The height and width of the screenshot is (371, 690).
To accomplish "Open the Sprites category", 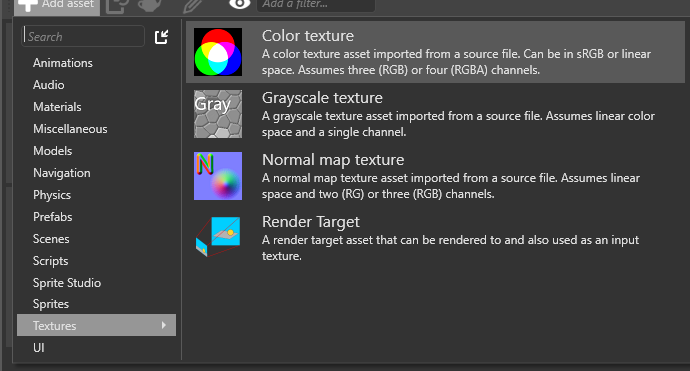I will point(51,304).
